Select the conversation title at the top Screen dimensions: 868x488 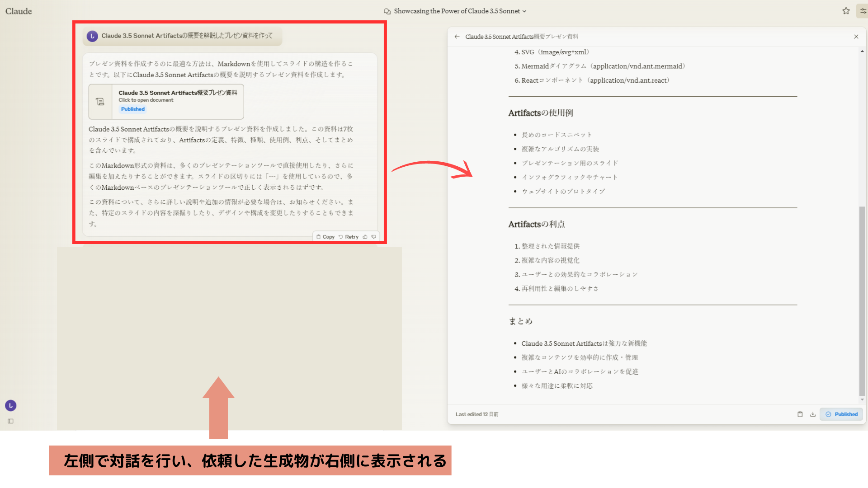click(x=458, y=11)
